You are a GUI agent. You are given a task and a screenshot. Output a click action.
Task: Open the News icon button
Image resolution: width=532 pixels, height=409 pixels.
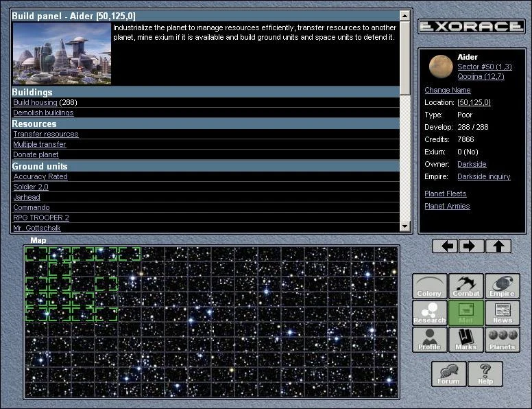pyautogui.click(x=503, y=313)
